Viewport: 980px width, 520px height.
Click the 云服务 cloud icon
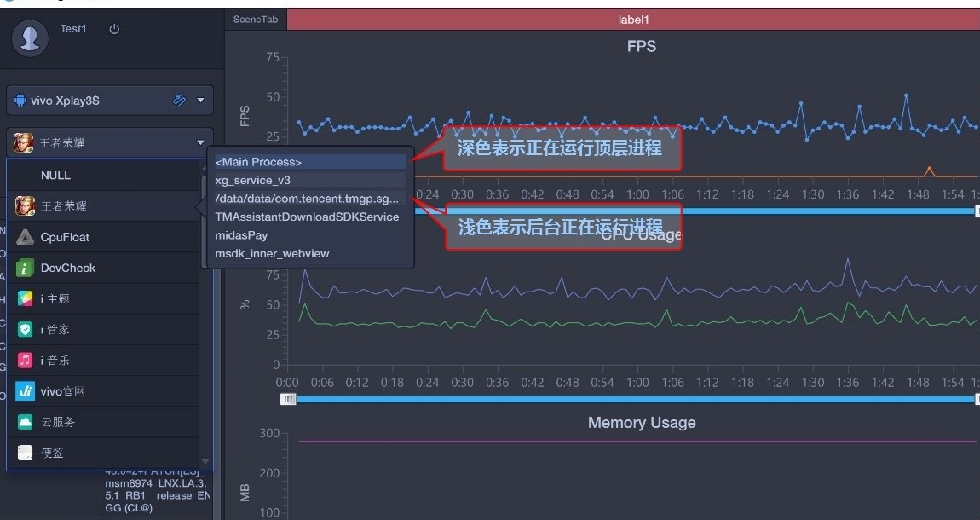point(25,422)
